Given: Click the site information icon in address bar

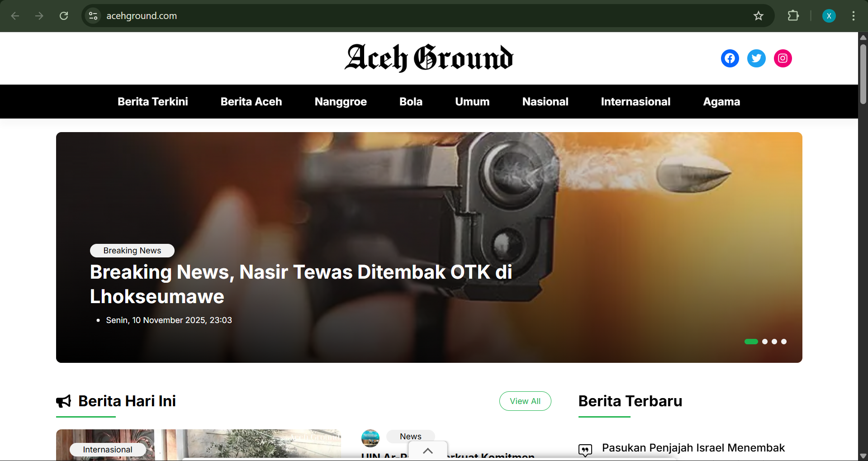Looking at the screenshot, I should (93, 15).
